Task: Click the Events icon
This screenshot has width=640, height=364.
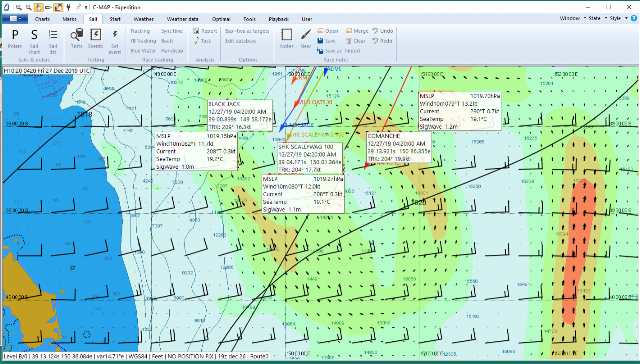Action: [x=96, y=39]
